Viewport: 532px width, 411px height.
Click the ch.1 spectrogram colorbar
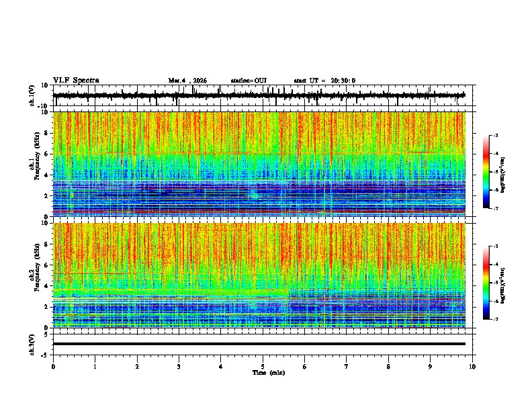486,172
